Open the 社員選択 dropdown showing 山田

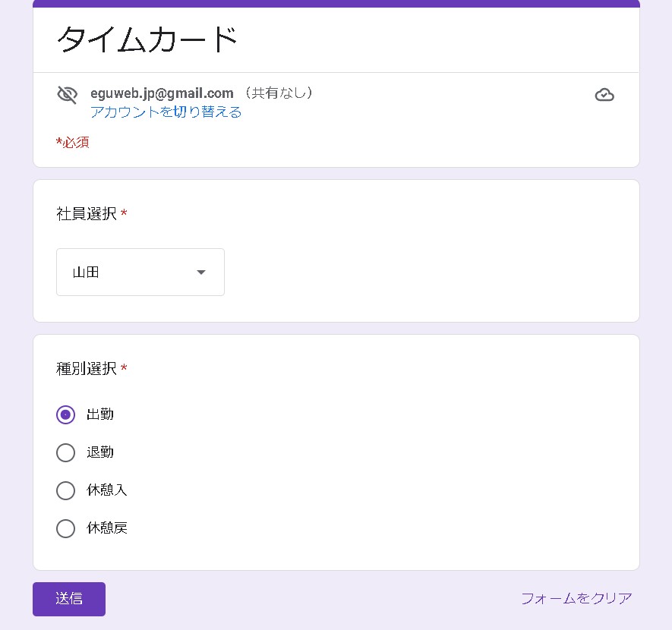coord(140,272)
